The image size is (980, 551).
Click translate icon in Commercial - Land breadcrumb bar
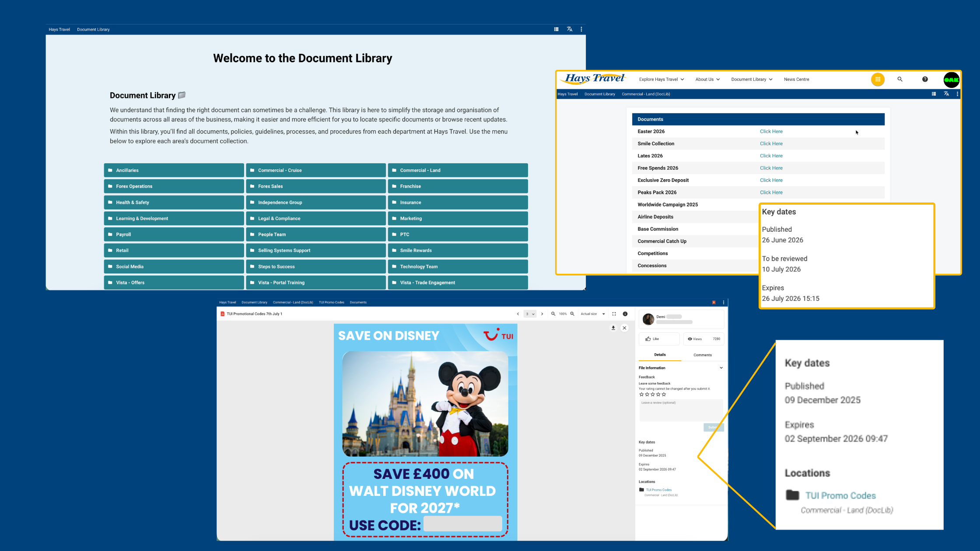click(946, 94)
